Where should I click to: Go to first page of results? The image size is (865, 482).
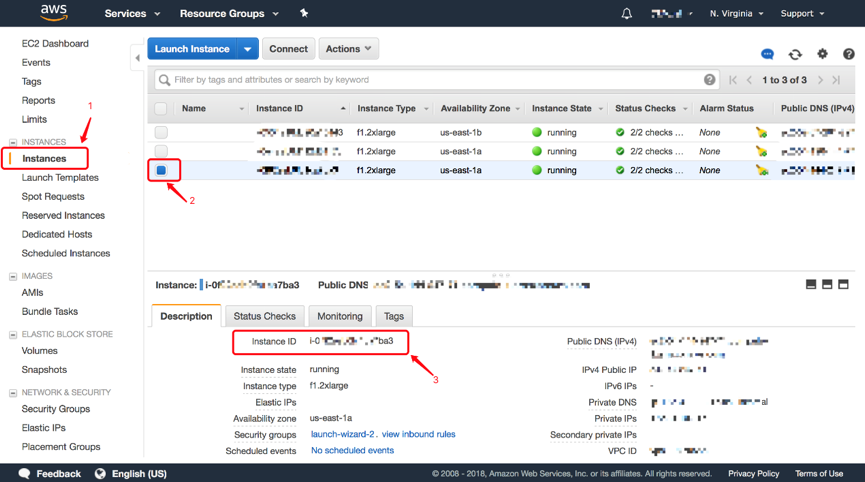pos(733,80)
